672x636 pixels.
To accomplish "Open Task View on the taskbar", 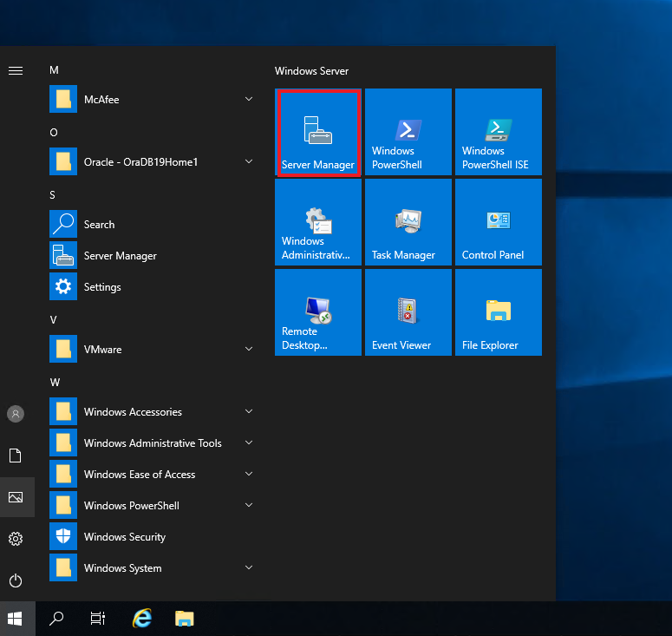I will (x=98, y=619).
